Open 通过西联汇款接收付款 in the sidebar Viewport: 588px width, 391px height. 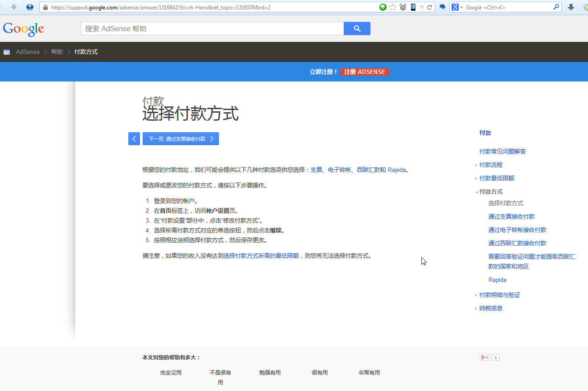[x=517, y=243]
